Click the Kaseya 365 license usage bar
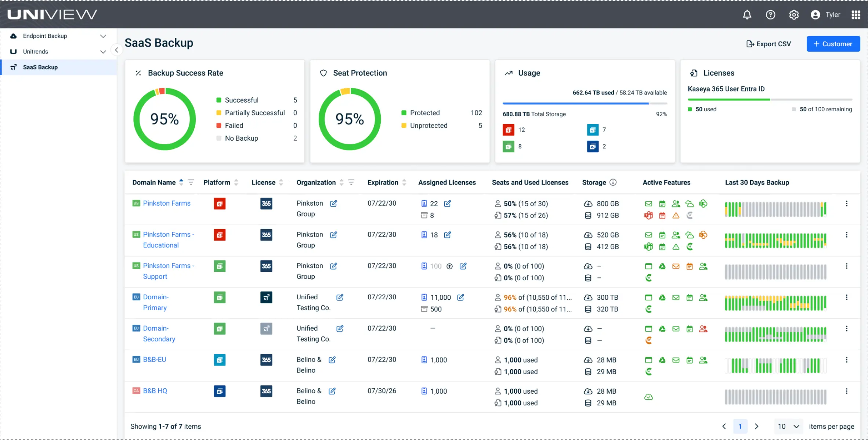Viewport: 868px width, 440px height. pyautogui.click(x=770, y=100)
